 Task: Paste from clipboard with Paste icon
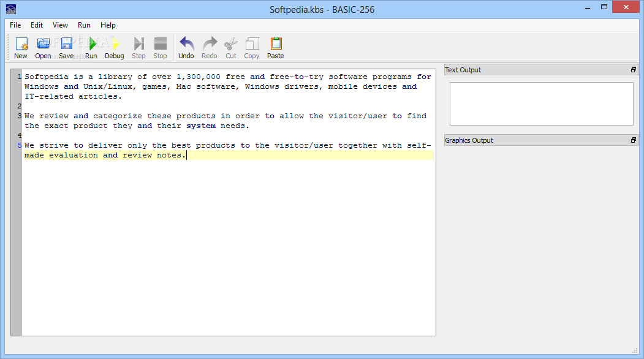(x=276, y=48)
